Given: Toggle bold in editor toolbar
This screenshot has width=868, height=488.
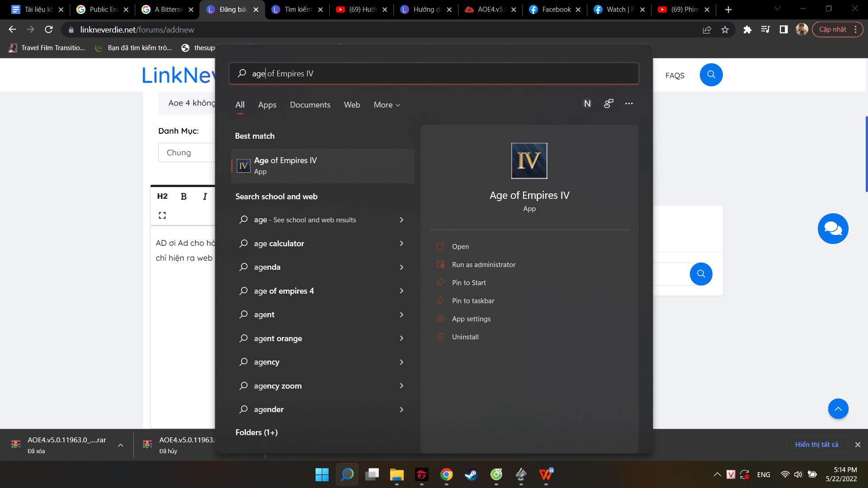Looking at the screenshot, I should click(x=184, y=196).
